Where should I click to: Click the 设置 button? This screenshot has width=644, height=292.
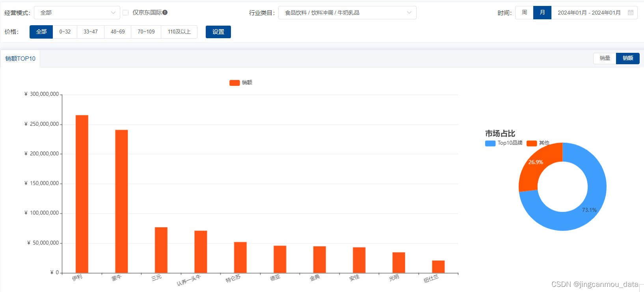click(x=218, y=32)
